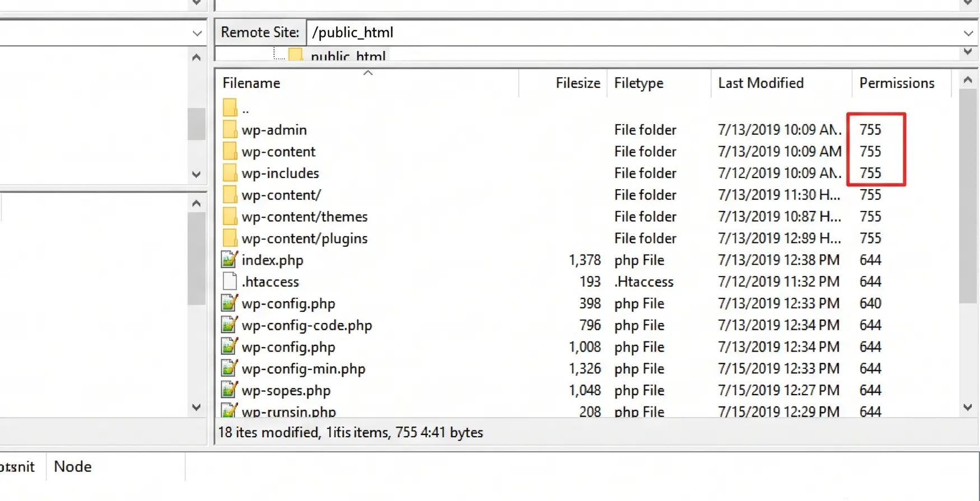Sort the list by Last Modified column

pos(760,83)
